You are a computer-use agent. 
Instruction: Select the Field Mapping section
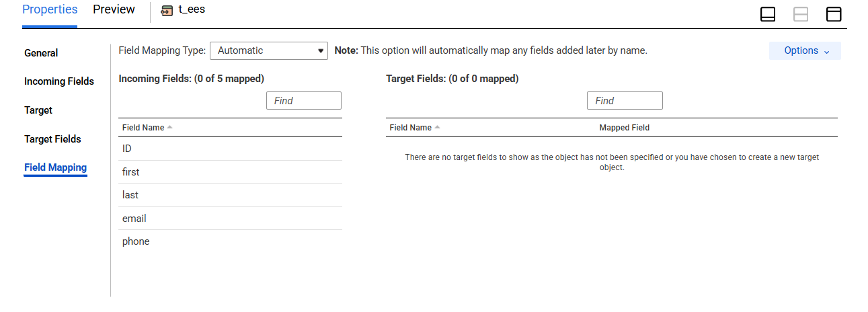(x=55, y=167)
